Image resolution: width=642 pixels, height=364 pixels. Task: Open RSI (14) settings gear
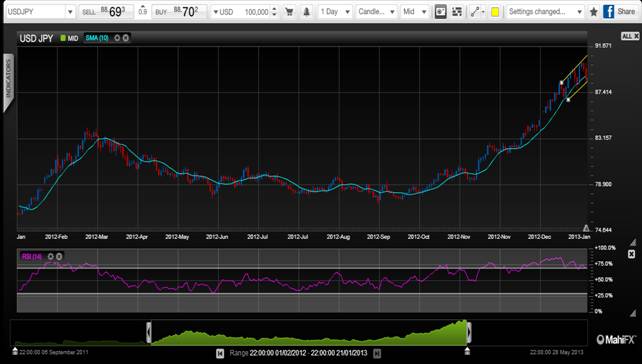tap(51, 256)
